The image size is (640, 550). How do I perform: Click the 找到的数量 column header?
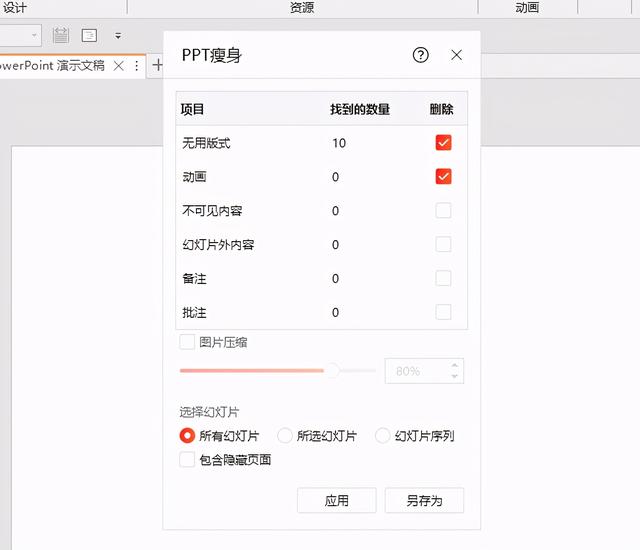[x=360, y=109]
